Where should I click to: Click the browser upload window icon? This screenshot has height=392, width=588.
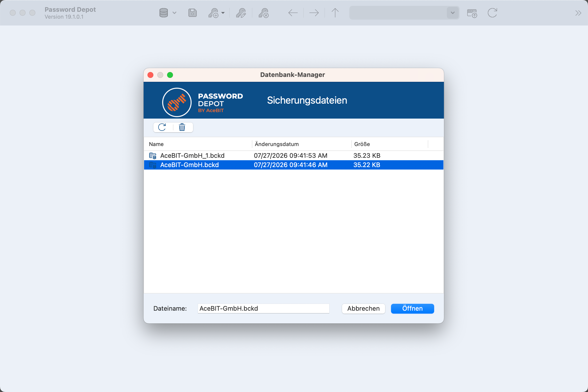coord(472,13)
